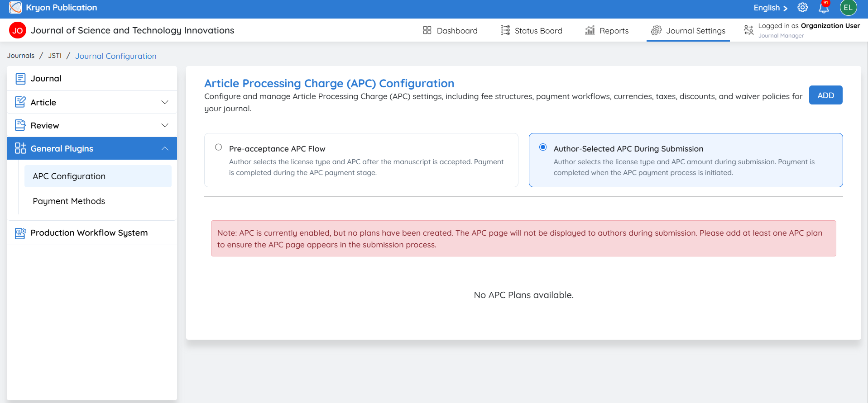This screenshot has height=403, width=868.
Task: Select Author-Selected APC During Submission radio
Action: pyautogui.click(x=543, y=147)
